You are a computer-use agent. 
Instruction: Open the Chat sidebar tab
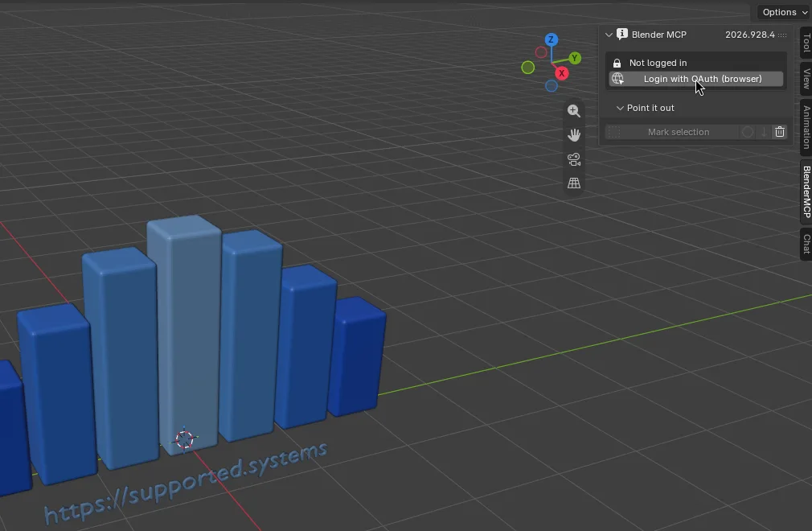point(806,244)
